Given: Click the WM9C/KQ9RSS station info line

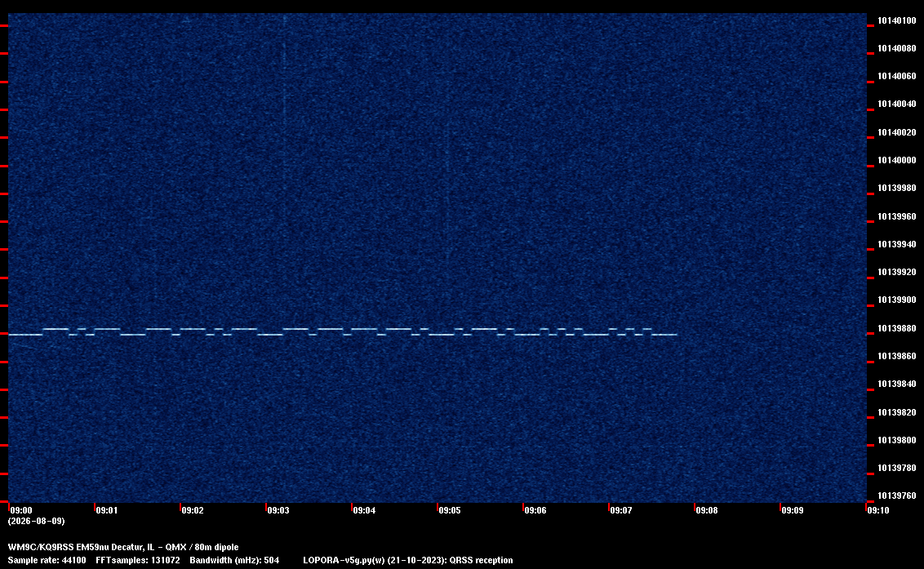Looking at the screenshot, I should pos(123,547).
